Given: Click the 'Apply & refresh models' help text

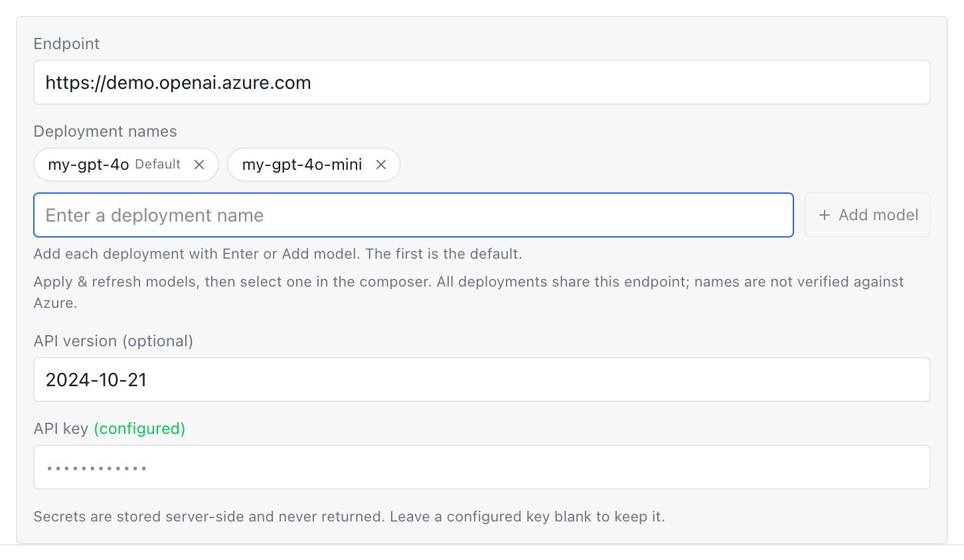Looking at the screenshot, I should tap(469, 292).
